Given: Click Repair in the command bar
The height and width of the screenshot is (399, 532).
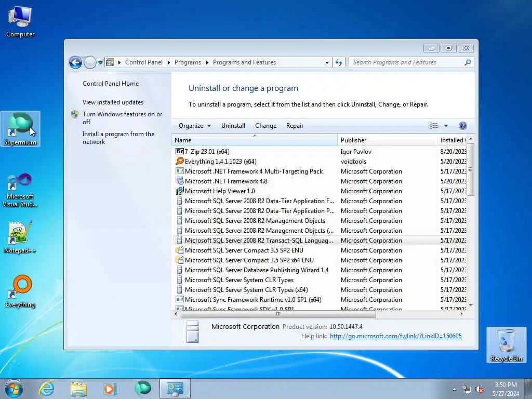Looking at the screenshot, I should click(x=295, y=126).
